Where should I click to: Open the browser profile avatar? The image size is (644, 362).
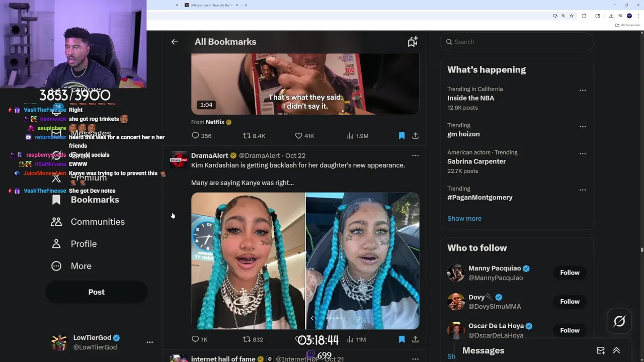(x=629, y=16)
